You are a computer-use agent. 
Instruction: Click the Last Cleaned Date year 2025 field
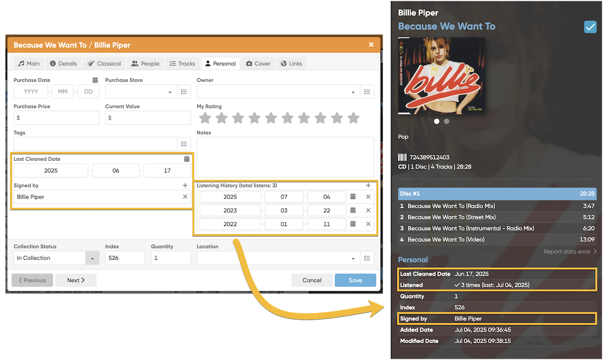[x=51, y=171]
